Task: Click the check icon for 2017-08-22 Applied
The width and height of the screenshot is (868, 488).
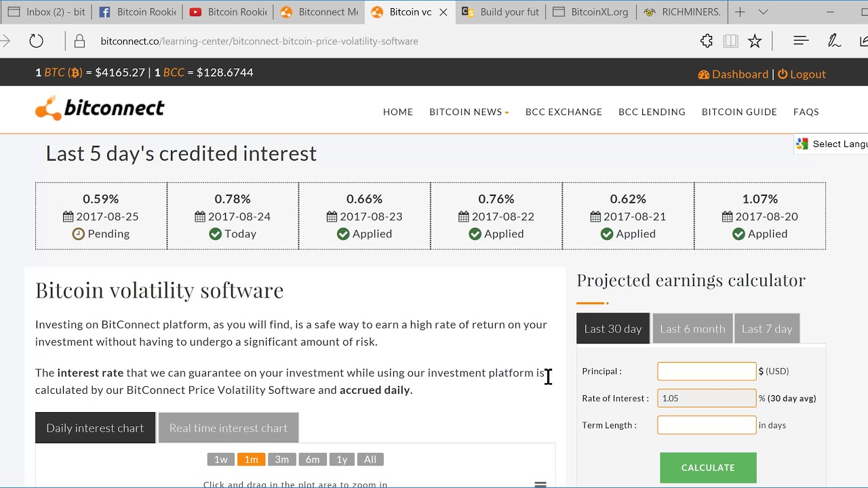Action: [x=475, y=234]
